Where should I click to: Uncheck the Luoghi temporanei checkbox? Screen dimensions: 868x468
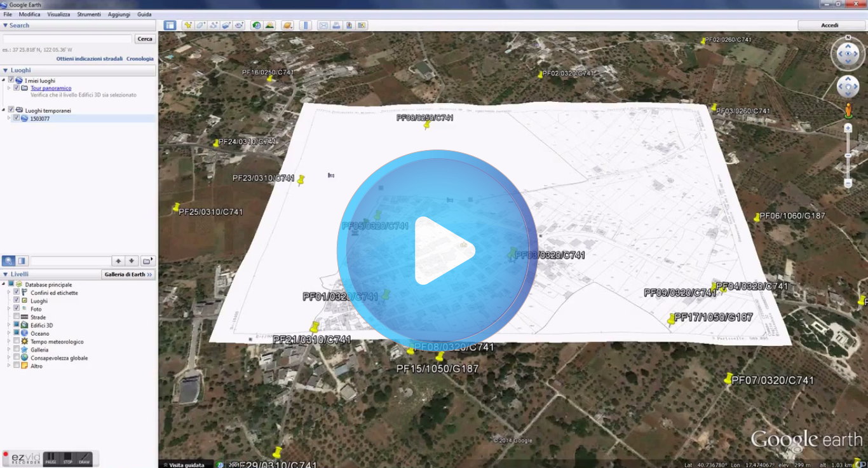coord(11,110)
